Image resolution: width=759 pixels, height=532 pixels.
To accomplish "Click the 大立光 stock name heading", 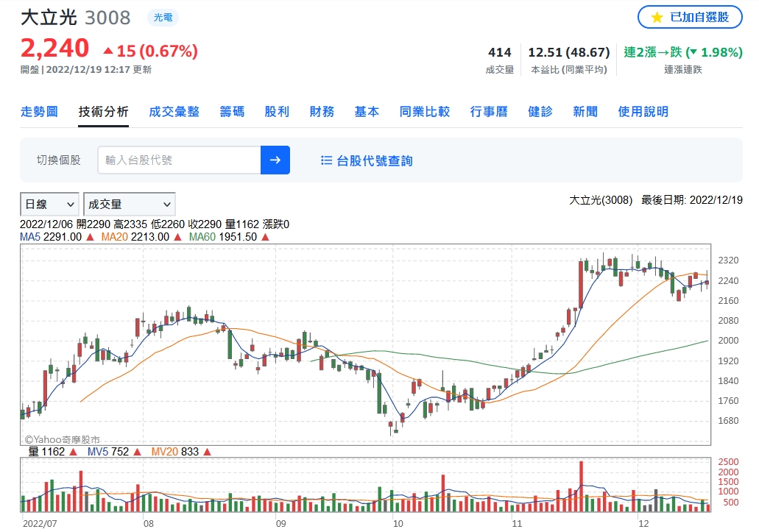I will [x=49, y=18].
